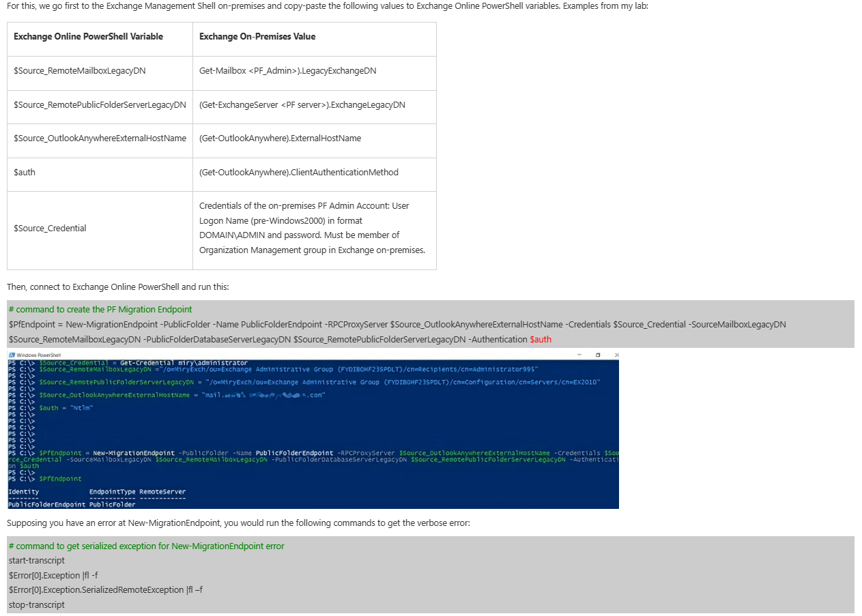This screenshot has height=616, width=862.
Task: Select the SerializedRemoteException command line
Action: (104, 589)
